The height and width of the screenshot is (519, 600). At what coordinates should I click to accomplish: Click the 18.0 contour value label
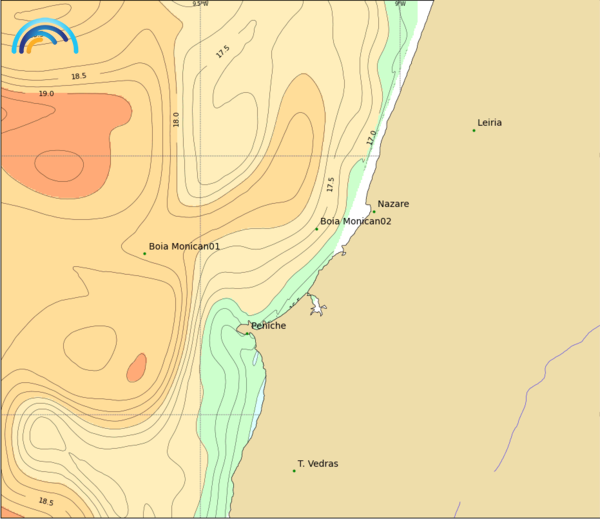click(176, 119)
